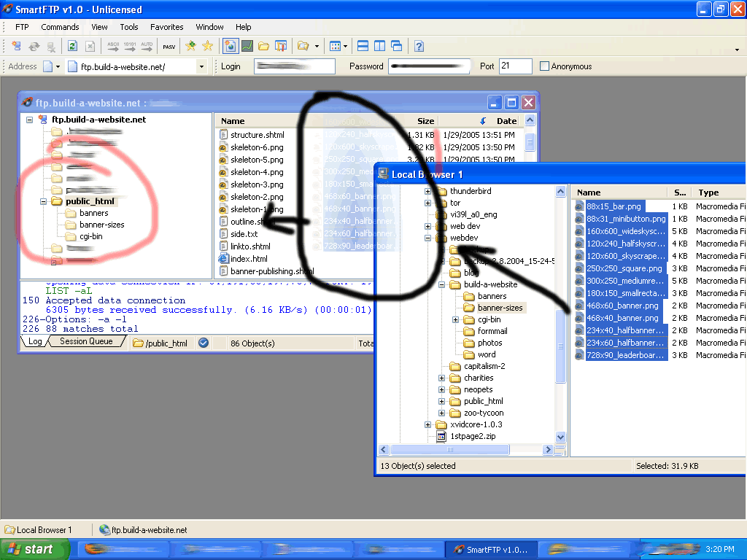747x560 pixels.
Task: Click the Abort toolbar icon
Action: pyautogui.click(x=90, y=46)
